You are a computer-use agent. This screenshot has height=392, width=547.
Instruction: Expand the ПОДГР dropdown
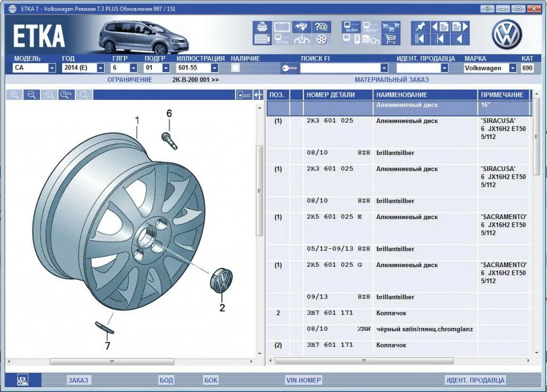pyautogui.click(x=166, y=68)
